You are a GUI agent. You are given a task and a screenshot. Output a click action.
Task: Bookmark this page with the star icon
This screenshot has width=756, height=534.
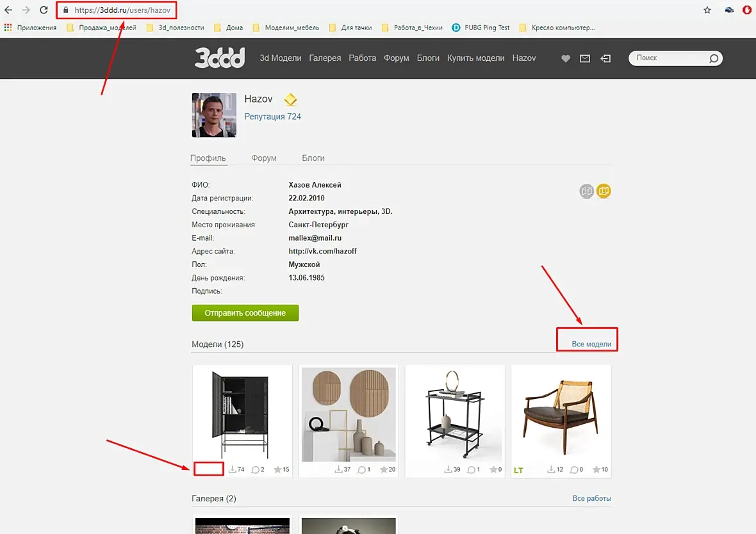[707, 10]
